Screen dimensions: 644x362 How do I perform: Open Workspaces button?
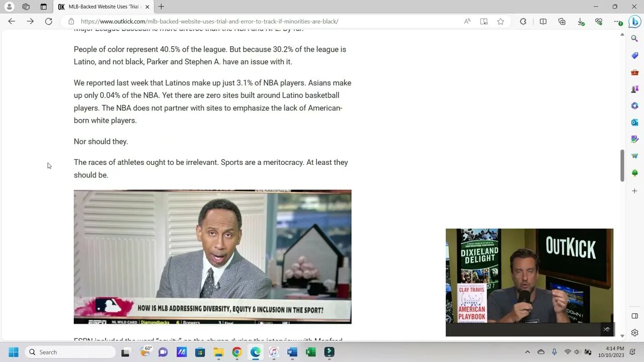click(26, 7)
